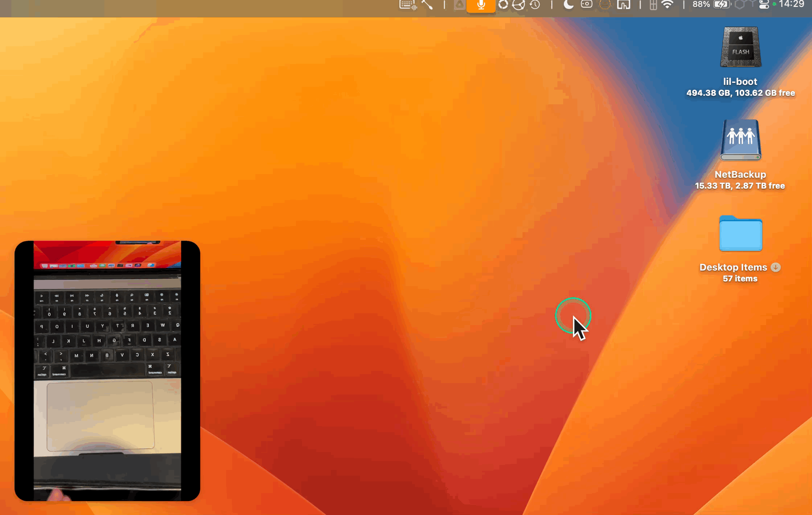Click the orange round face icon
812x515 pixels.
coord(605,5)
